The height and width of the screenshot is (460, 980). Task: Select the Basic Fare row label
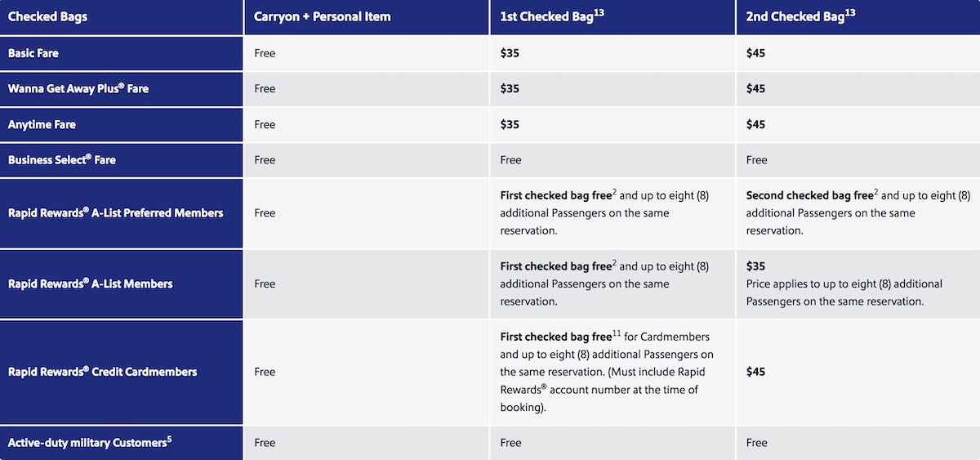pyautogui.click(x=33, y=53)
